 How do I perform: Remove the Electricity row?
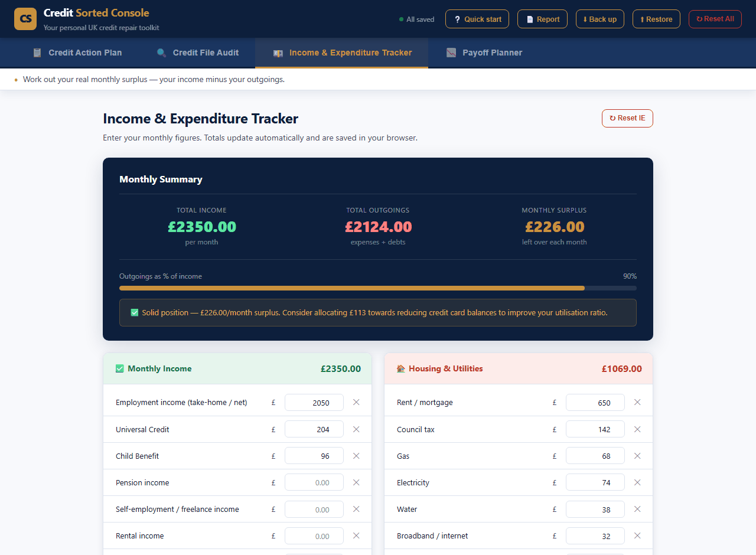tap(637, 482)
